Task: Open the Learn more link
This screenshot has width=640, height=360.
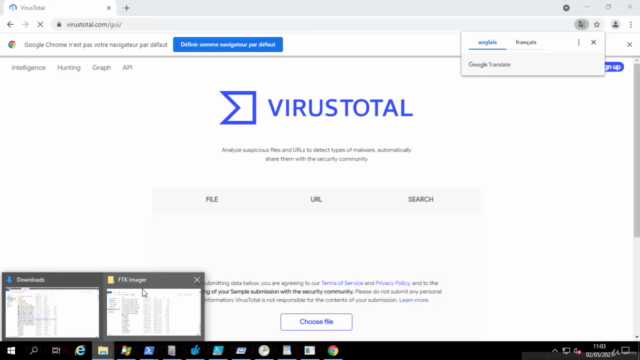Action: click(413, 300)
